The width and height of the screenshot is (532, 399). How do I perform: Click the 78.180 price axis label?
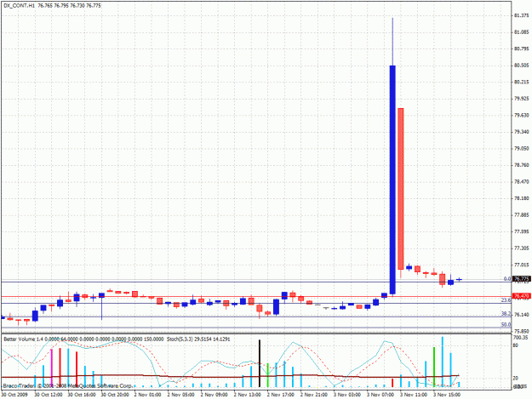click(x=522, y=198)
